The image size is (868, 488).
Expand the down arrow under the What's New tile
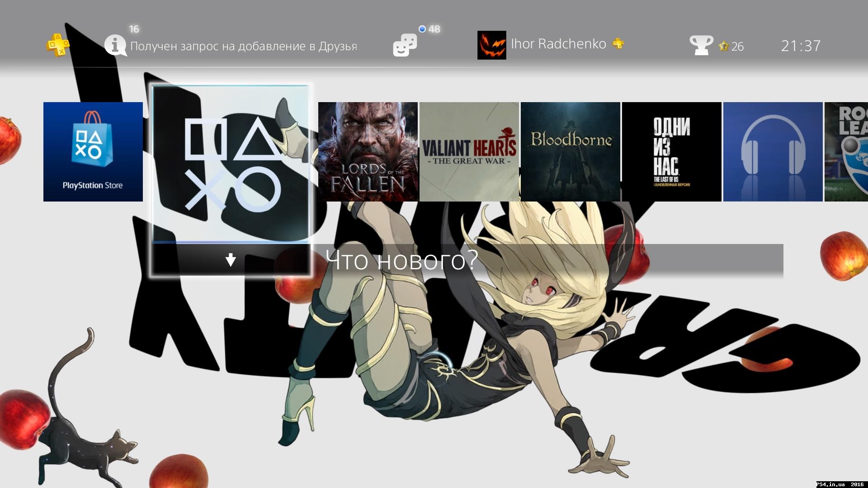231,260
